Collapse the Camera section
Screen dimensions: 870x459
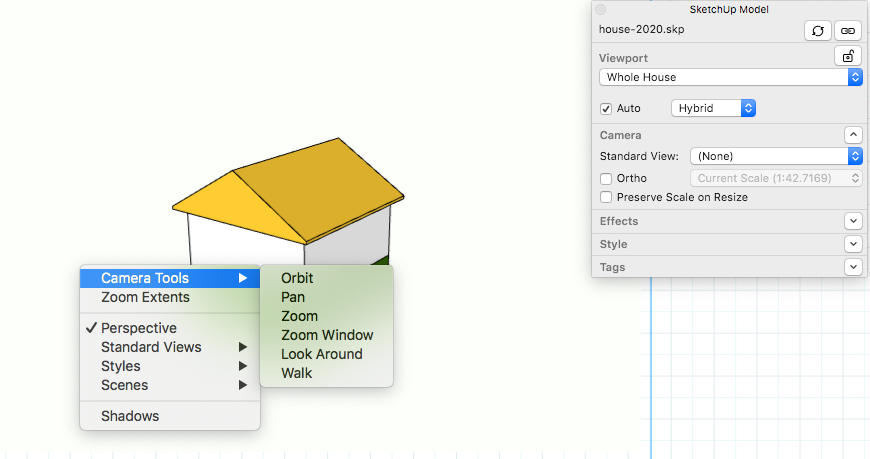[852, 135]
